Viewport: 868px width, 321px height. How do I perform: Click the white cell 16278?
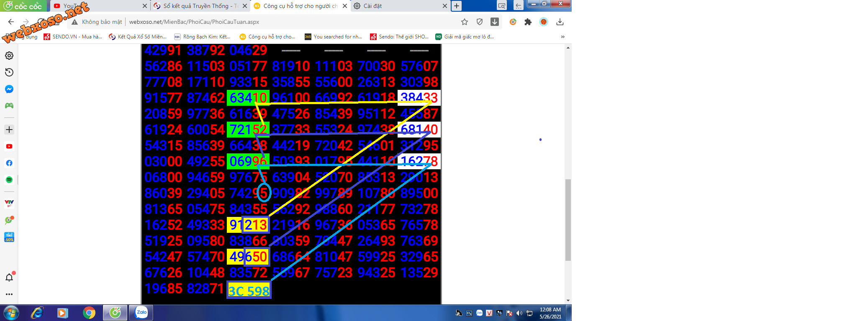pos(419,161)
